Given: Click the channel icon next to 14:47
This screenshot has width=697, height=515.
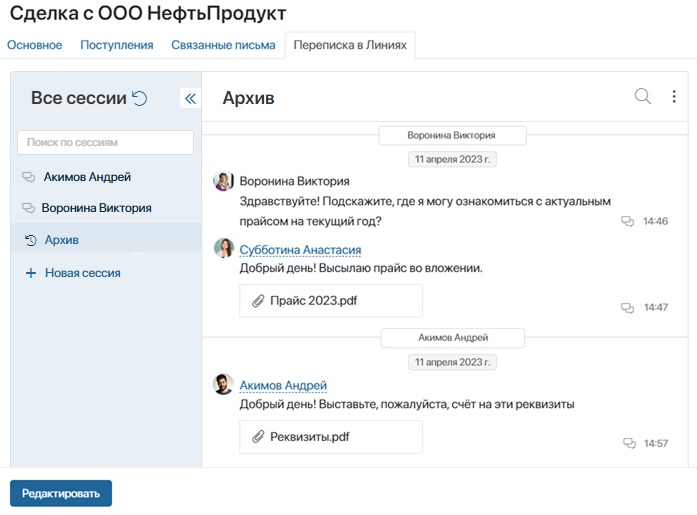Looking at the screenshot, I should point(627,307).
